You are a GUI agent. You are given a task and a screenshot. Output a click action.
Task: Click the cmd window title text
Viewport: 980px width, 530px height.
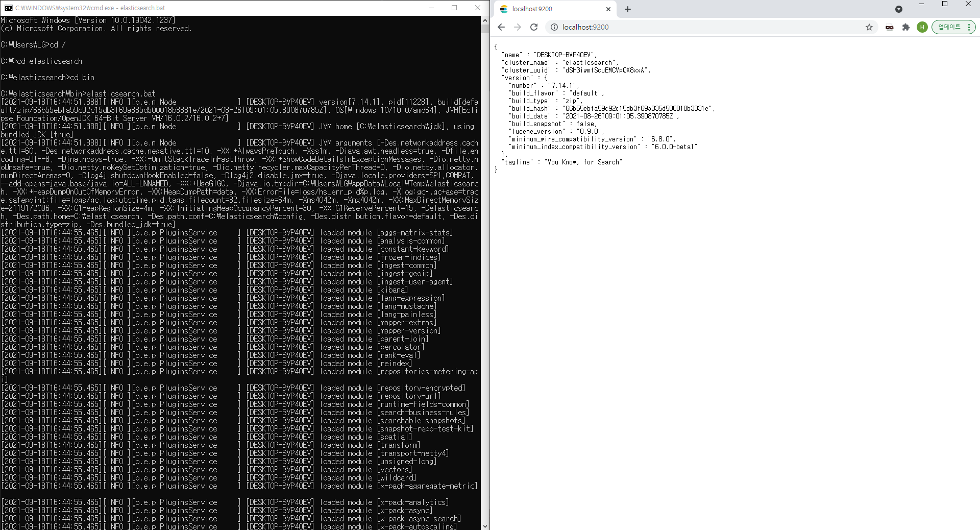(90, 8)
